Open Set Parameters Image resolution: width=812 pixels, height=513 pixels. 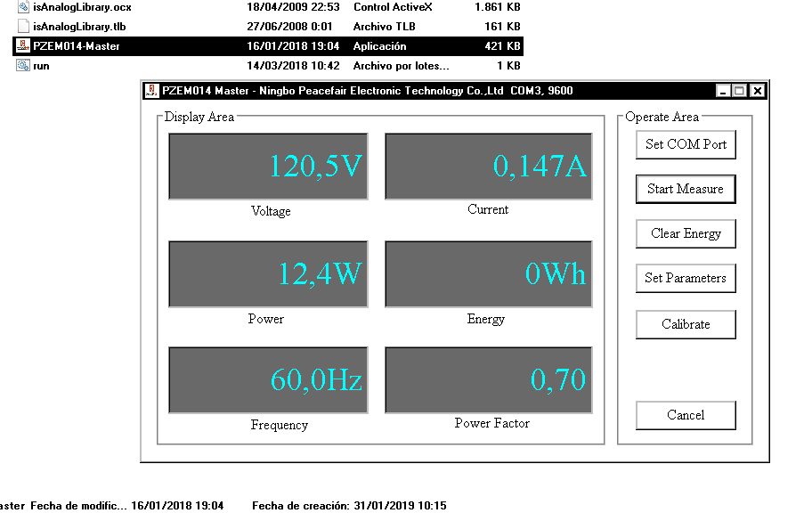(x=686, y=278)
